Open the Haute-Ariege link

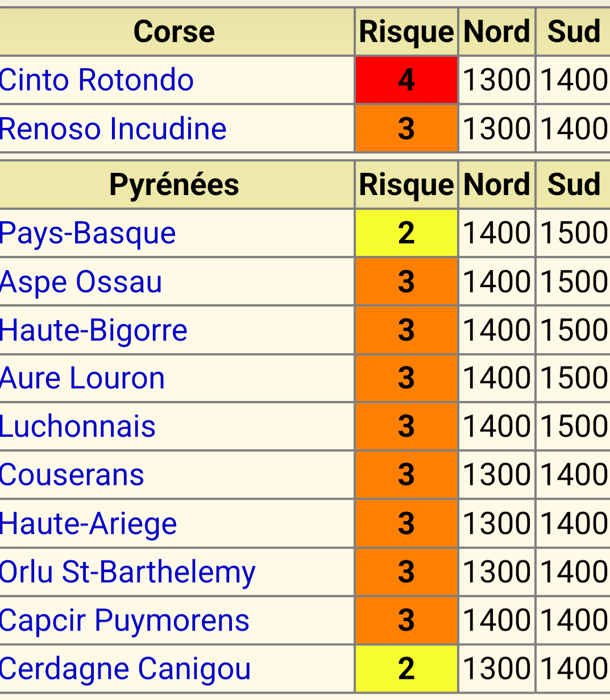(88, 524)
